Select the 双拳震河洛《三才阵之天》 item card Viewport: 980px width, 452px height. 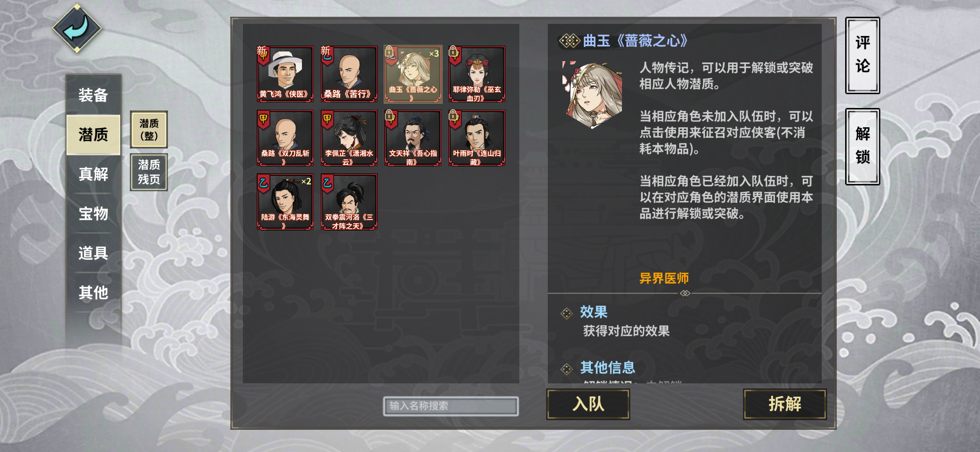point(349,202)
